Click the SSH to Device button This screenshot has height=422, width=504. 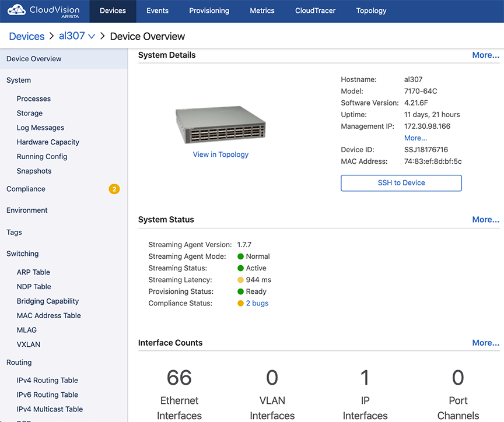(x=401, y=183)
